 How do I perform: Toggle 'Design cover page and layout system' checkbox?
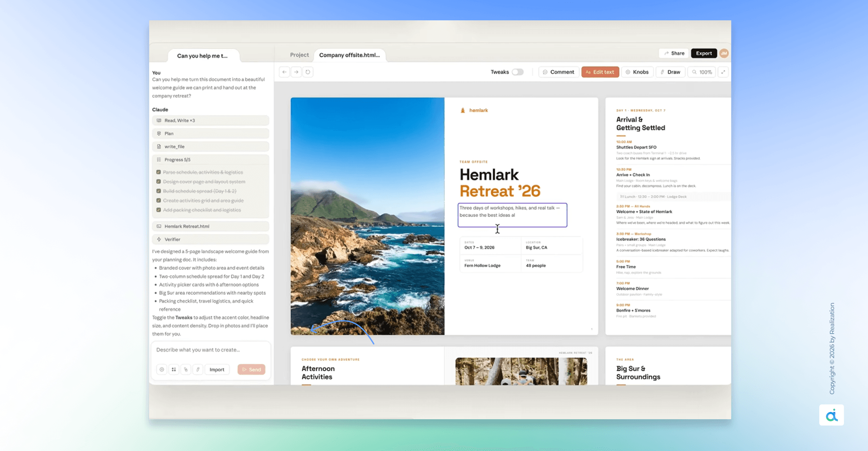tap(159, 182)
